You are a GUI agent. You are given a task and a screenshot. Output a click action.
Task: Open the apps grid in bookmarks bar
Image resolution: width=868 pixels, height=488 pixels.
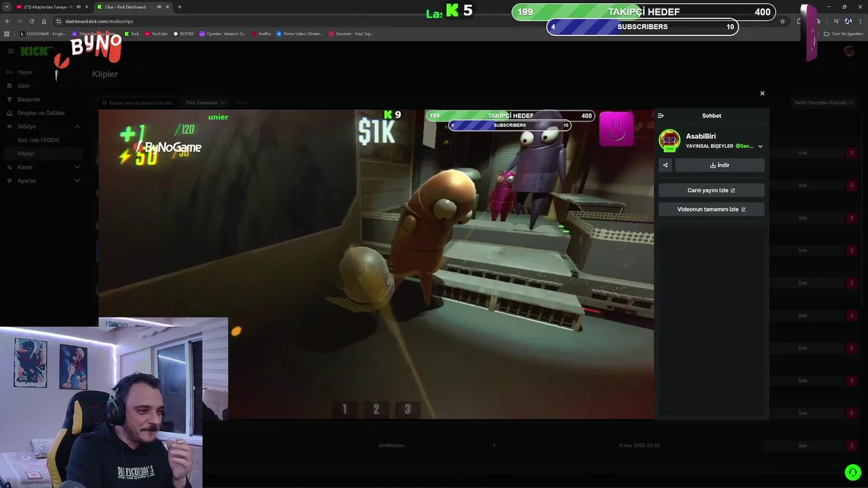tap(7, 33)
